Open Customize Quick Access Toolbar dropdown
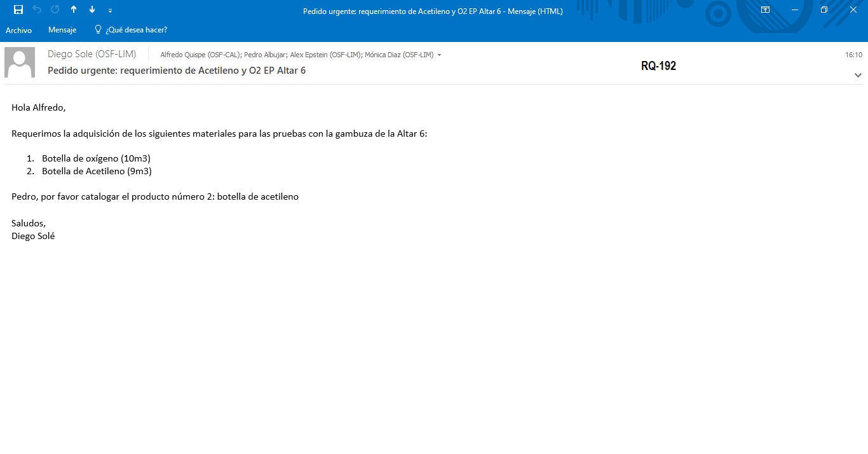The image size is (868, 454). click(111, 10)
